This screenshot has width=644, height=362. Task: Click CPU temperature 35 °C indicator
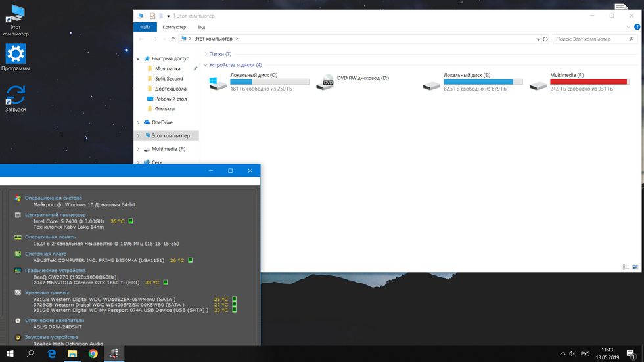click(x=118, y=221)
